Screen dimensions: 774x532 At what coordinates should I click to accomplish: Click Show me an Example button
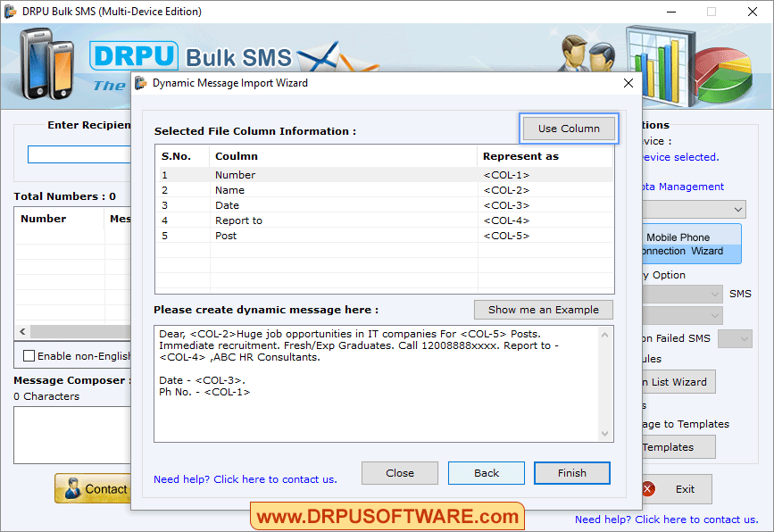click(x=543, y=310)
